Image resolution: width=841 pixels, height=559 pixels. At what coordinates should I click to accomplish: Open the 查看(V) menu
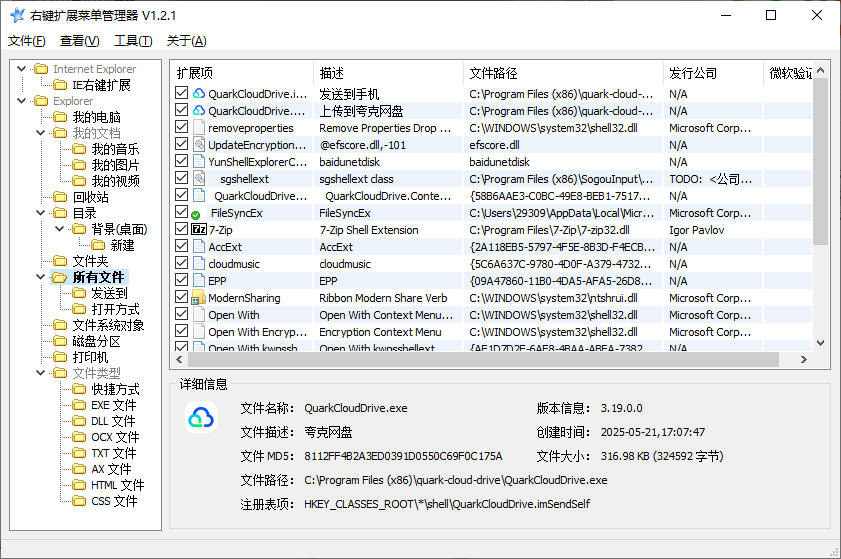point(79,41)
